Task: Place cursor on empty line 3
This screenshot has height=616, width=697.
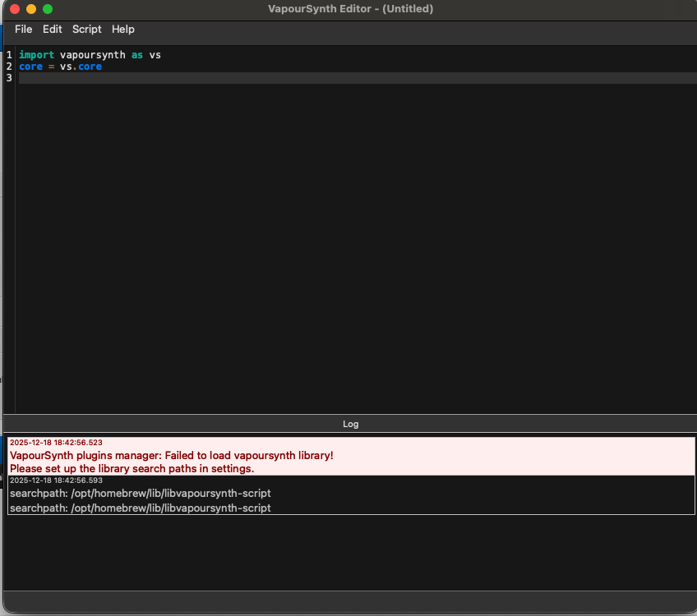Action: 247,78
